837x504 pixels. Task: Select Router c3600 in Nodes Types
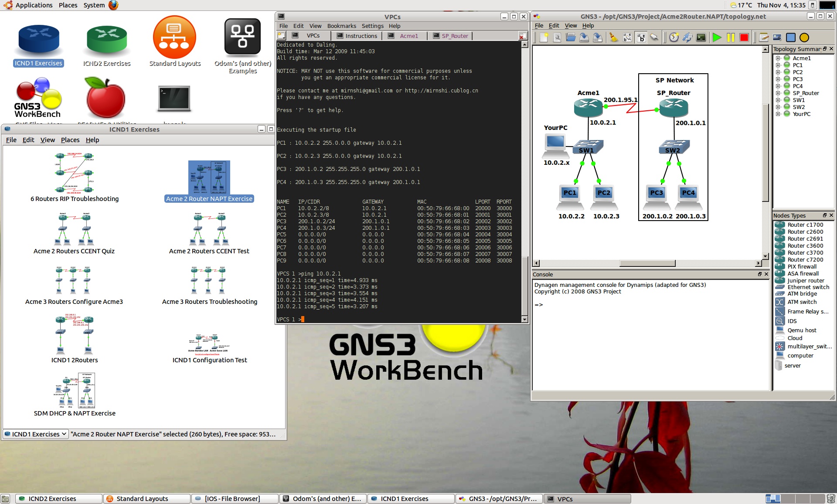pyautogui.click(x=805, y=245)
